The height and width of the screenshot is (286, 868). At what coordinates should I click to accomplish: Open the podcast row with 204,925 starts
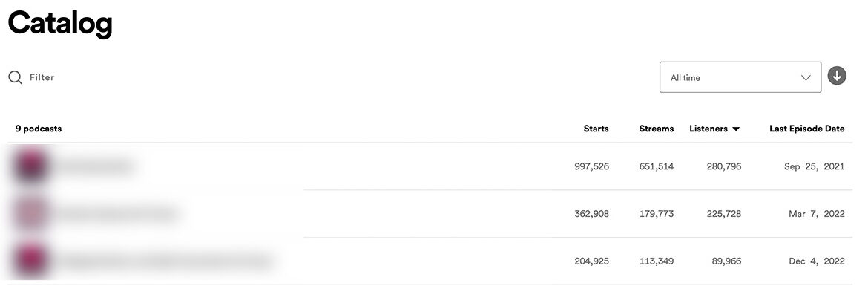click(430, 261)
